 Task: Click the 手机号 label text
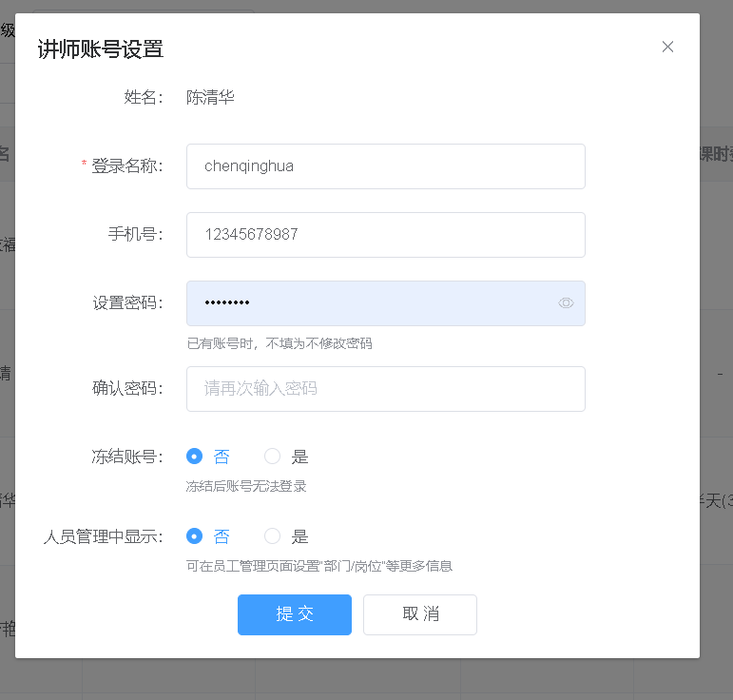[135, 235]
